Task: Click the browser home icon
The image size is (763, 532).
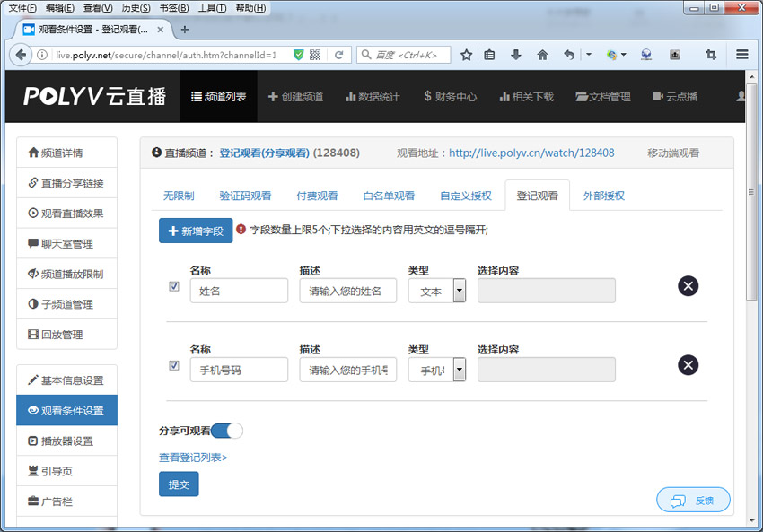Action: tap(542, 55)
